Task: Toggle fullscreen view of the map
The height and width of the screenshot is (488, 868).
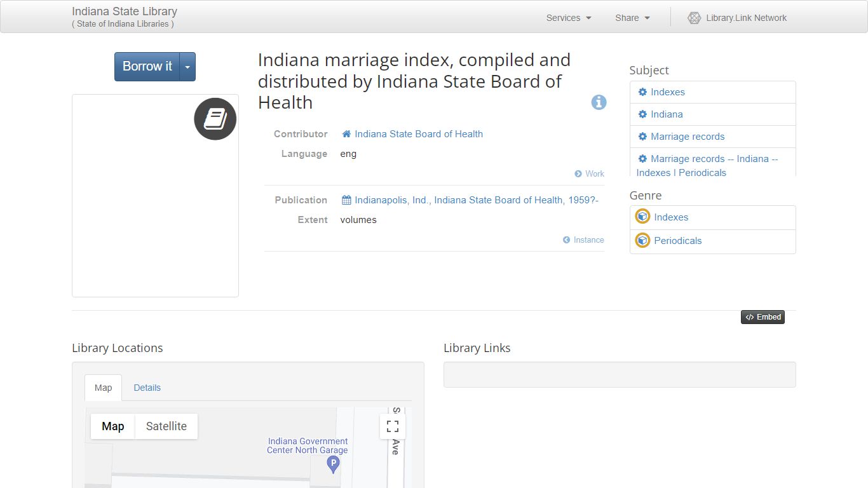Action: tap(393, 426)
